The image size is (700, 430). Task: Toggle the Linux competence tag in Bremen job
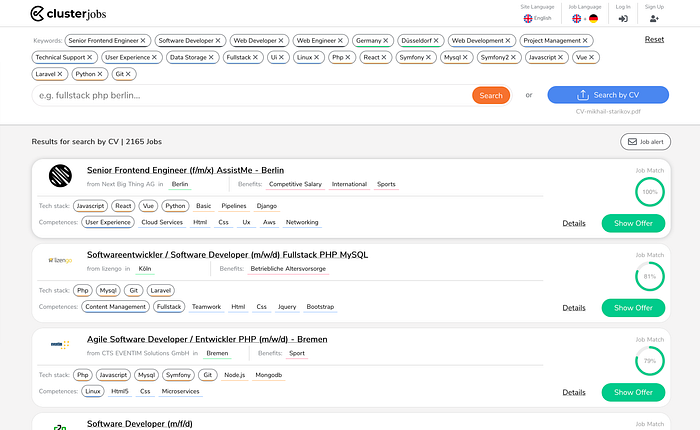(x=93, y=391)
